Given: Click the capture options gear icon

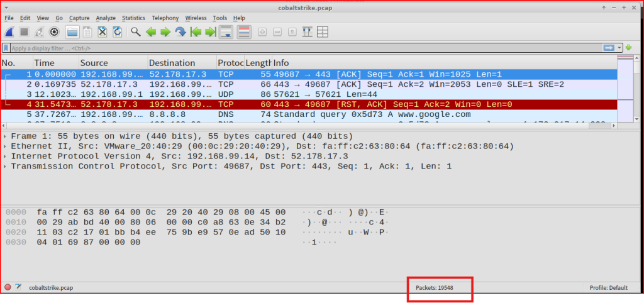Looking at the screenshot, I should point(55,32).
